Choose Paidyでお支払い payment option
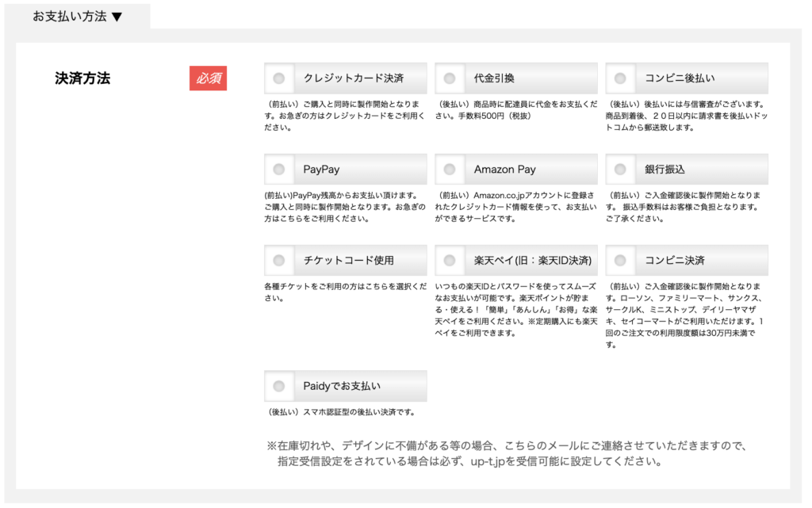The width and height of the screenshot is (812, 508). coord(278,387)
